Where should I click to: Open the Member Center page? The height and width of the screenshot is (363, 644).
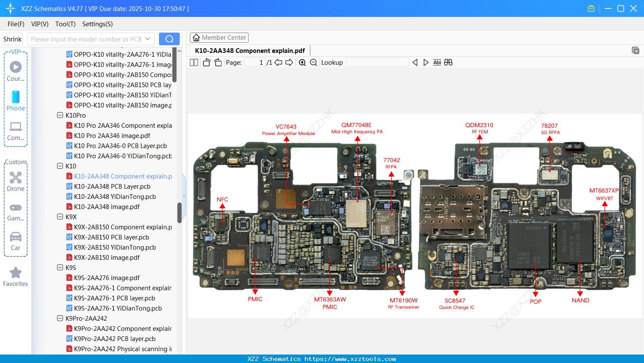[219, 37]
